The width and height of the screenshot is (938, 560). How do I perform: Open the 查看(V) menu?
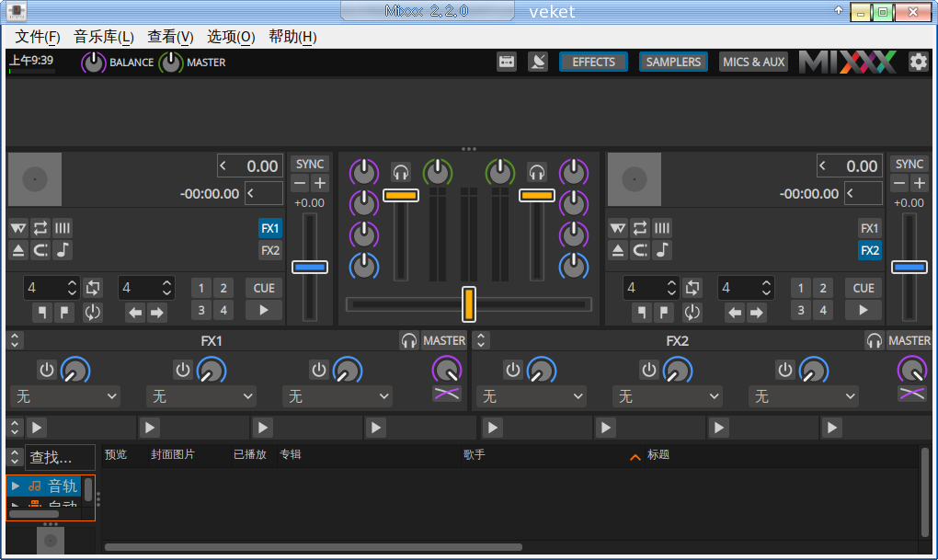point(170,37)
